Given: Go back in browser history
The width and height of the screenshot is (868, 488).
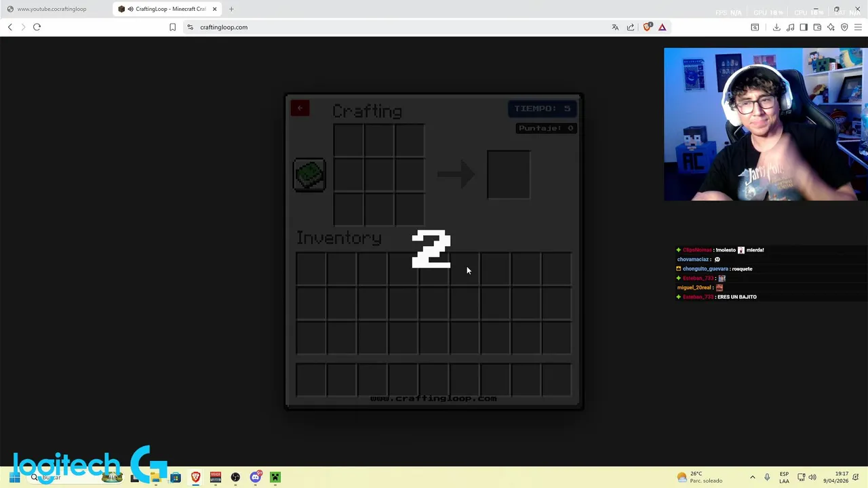Looking at the screenshot, I should click(x=10, y=27).
